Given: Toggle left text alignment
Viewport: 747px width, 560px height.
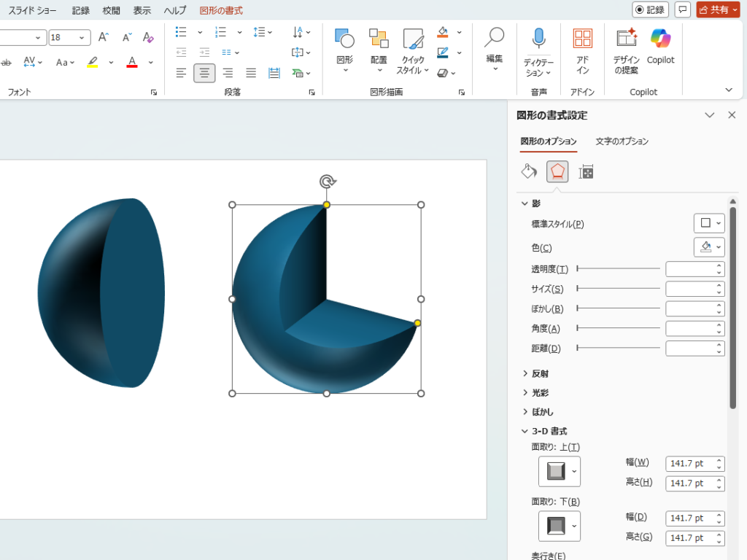Looking at the screenshot, I should pos(181,73).
